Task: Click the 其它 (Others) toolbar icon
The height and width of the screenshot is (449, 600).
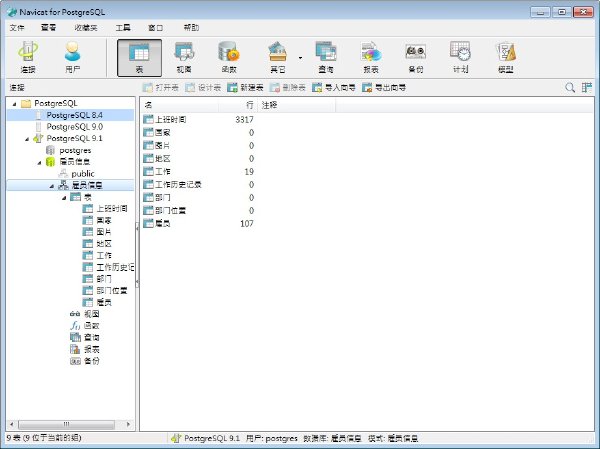Action: 277,57
